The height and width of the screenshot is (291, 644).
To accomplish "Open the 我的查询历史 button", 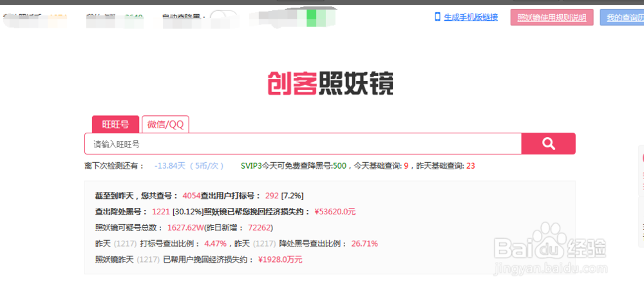I will (x=623, y=18).
